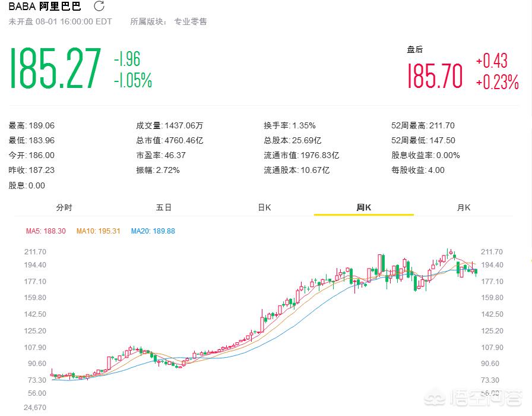The width and height of the screenshot is (532, 416).
Task: Switch to the 月K chart tab
Action: [x=464, y=207]
